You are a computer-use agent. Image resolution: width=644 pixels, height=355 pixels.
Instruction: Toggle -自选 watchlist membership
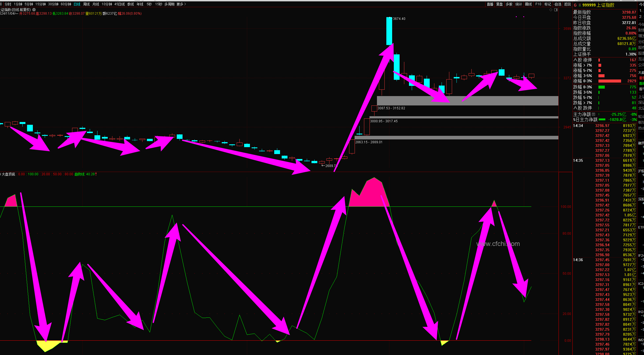pyautogui.click(x=558, y=4)
